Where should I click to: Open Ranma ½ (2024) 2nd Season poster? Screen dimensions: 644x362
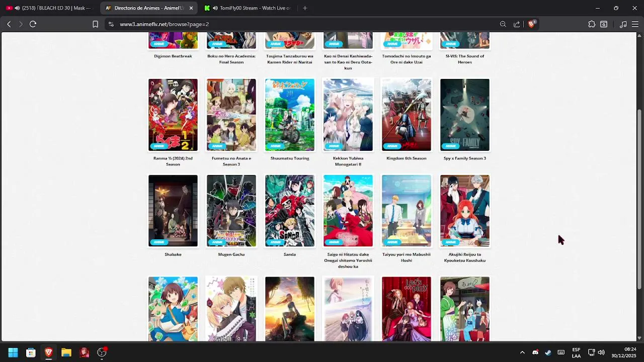tap(173, 115)
